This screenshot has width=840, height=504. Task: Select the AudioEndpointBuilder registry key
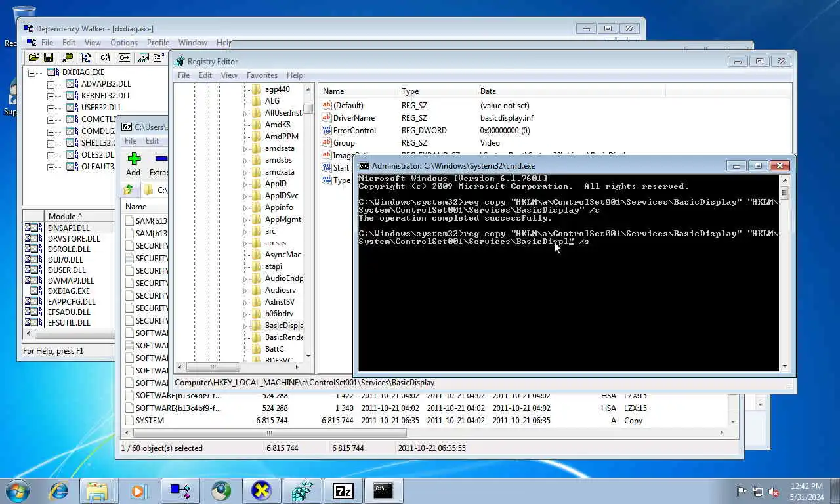tap(283, 278)
